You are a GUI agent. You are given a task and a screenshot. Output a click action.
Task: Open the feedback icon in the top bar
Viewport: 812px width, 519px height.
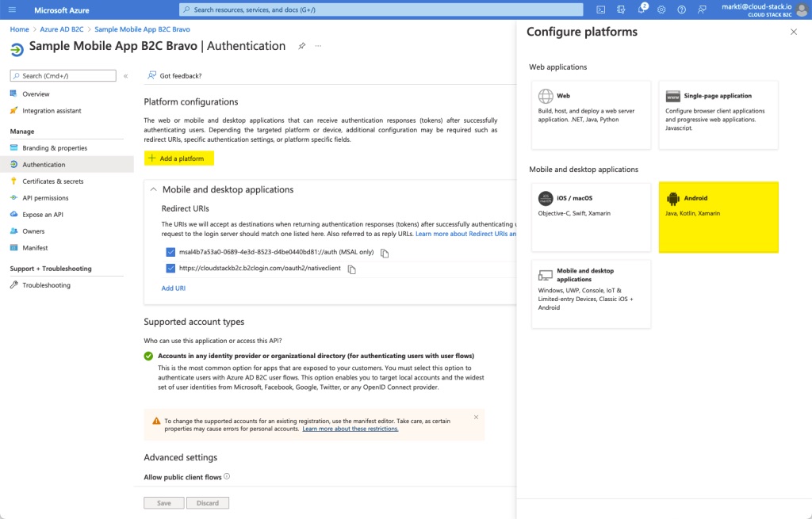pyautogui.click(x=702, y=10)
